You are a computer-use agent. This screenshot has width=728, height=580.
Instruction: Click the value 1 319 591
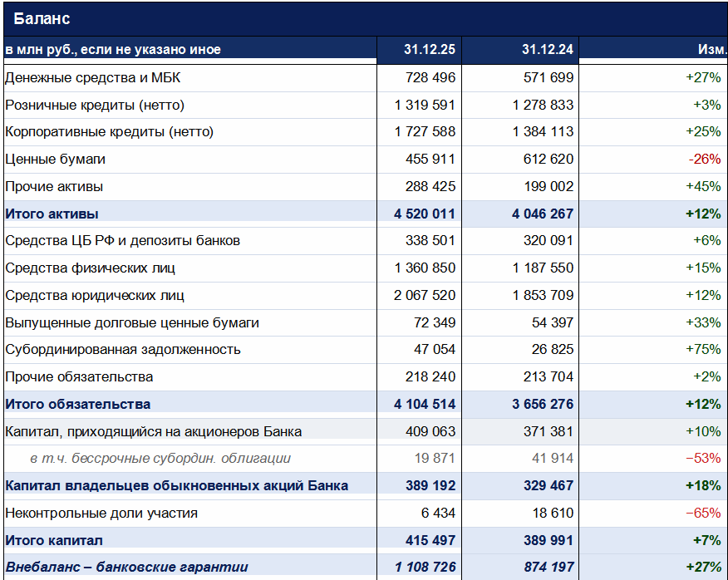point(425,106)
